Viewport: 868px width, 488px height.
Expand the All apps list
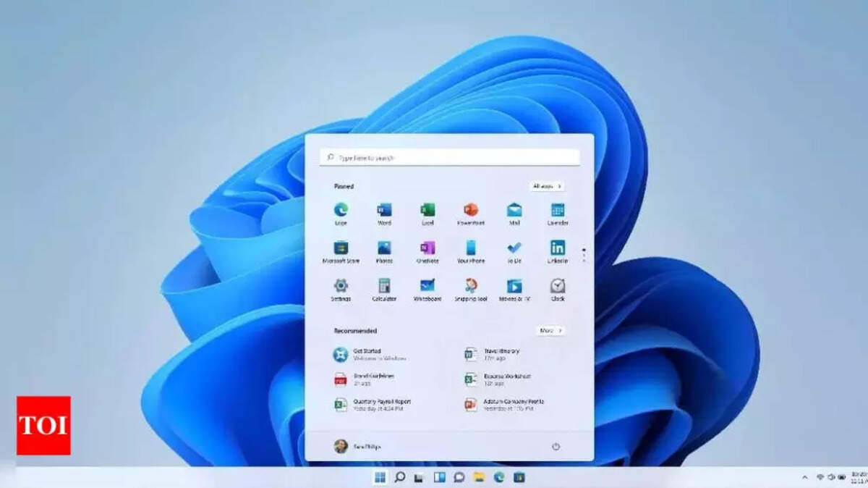(x=547, y=186)
